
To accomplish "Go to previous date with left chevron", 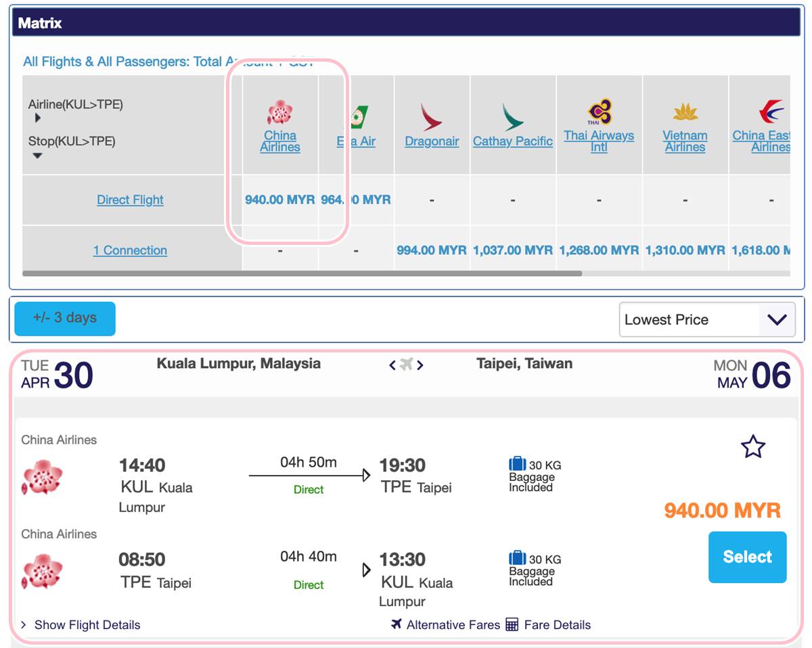I will coord(392,365).
